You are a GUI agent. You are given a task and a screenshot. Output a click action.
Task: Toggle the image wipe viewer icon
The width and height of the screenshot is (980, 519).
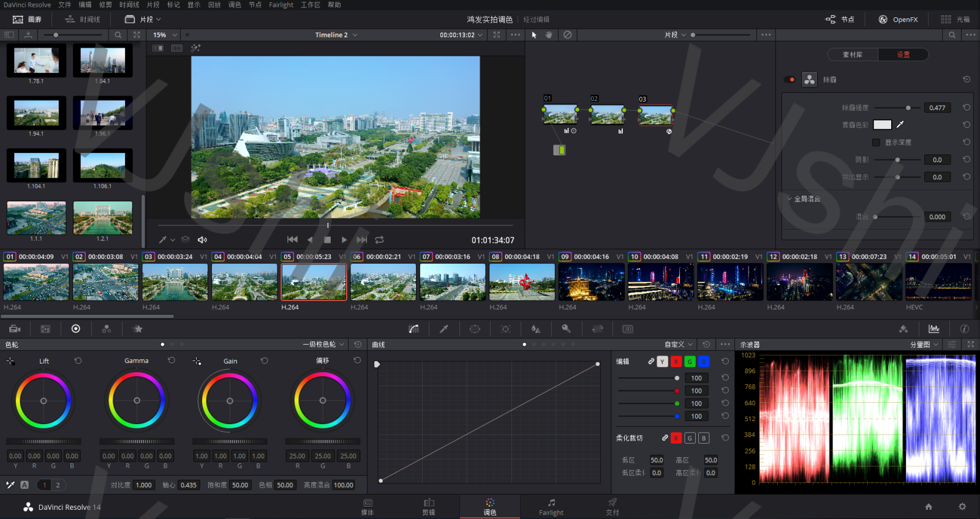pyautogui.click(x=158, y=48)
